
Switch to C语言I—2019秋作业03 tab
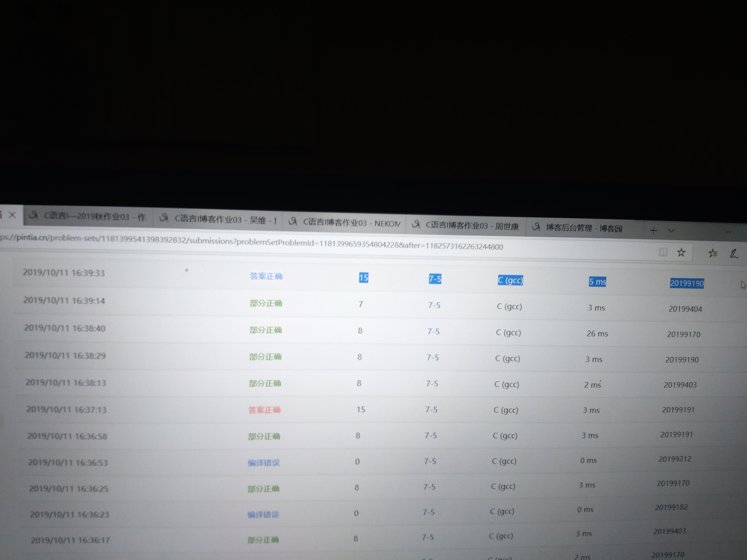point(95,217)
